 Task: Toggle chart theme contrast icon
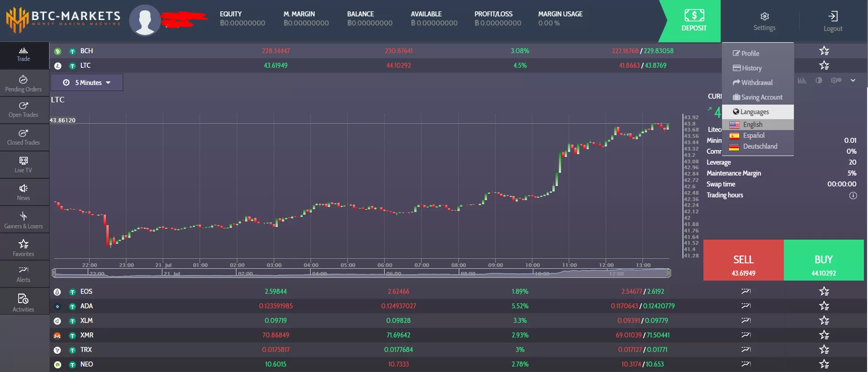point(819,80)
